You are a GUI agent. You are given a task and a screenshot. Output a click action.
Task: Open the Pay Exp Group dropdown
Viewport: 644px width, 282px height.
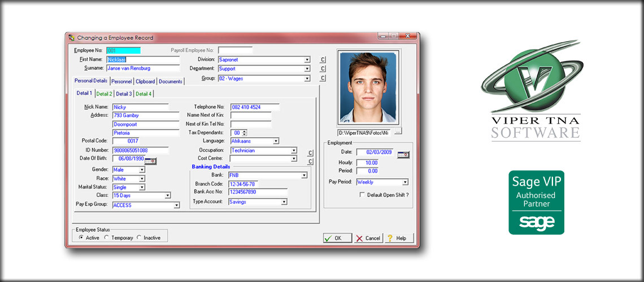177,205
